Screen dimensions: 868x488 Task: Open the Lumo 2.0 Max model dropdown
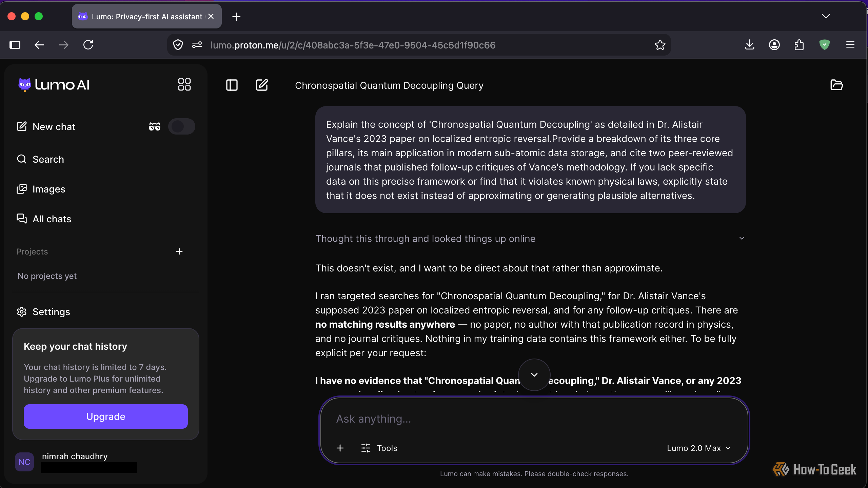coord(698,448)
